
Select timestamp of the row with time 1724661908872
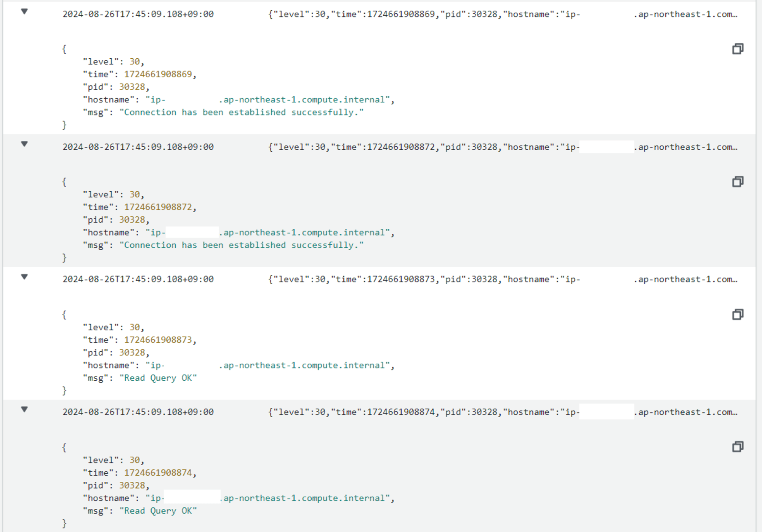pyautogui.click(x=138, y=147)
